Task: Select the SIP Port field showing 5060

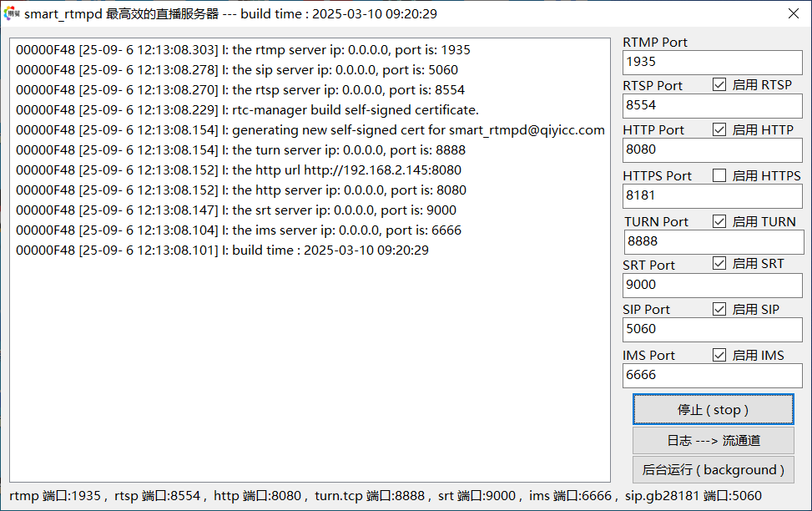Action: (x=713, y=330)
